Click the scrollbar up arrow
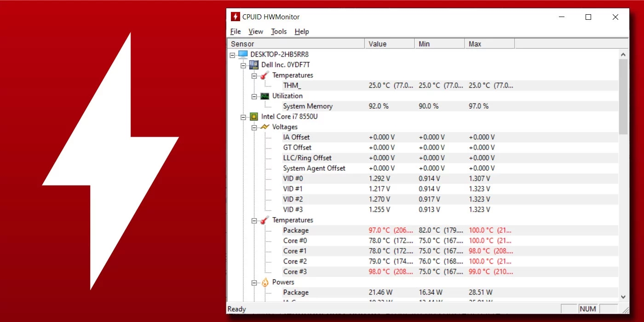Viewport: 644px width, 322px height. click(x=623, y=54)
